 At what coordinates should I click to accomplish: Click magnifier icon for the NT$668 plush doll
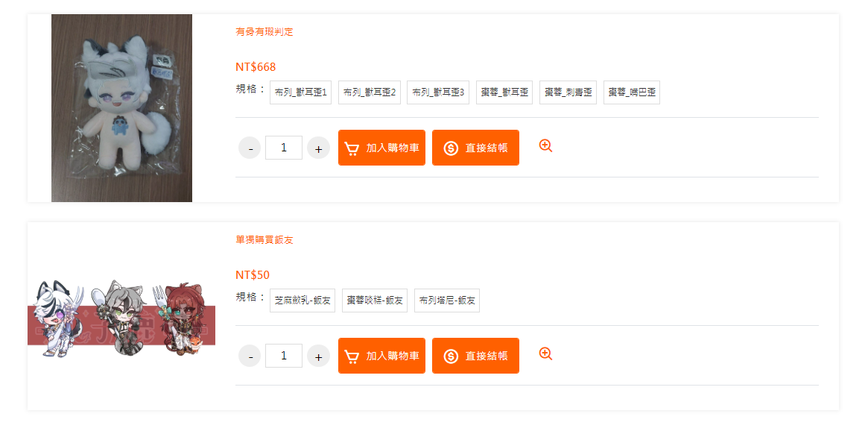tap(545, 145)
